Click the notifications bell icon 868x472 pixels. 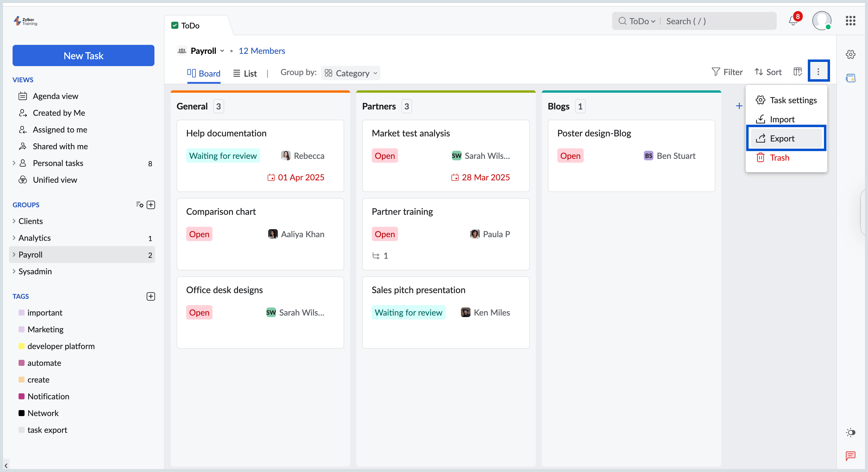click(793, 21)
